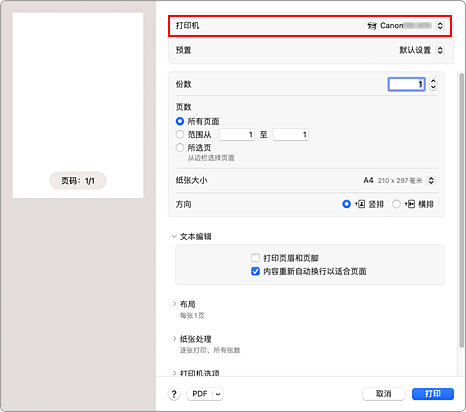Click the page preview thumbnail
This screenshot has height=412, width=466.
[78, 105]
